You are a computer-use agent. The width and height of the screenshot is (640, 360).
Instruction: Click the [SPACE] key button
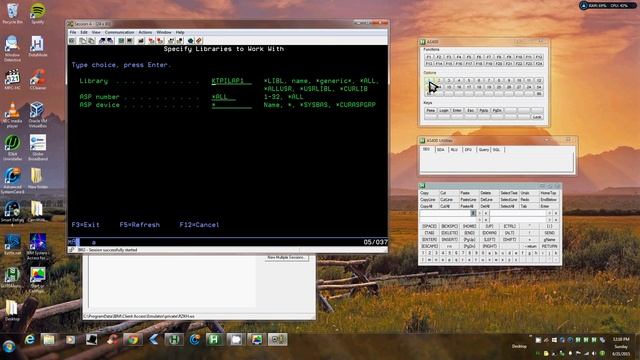[429, 226]
